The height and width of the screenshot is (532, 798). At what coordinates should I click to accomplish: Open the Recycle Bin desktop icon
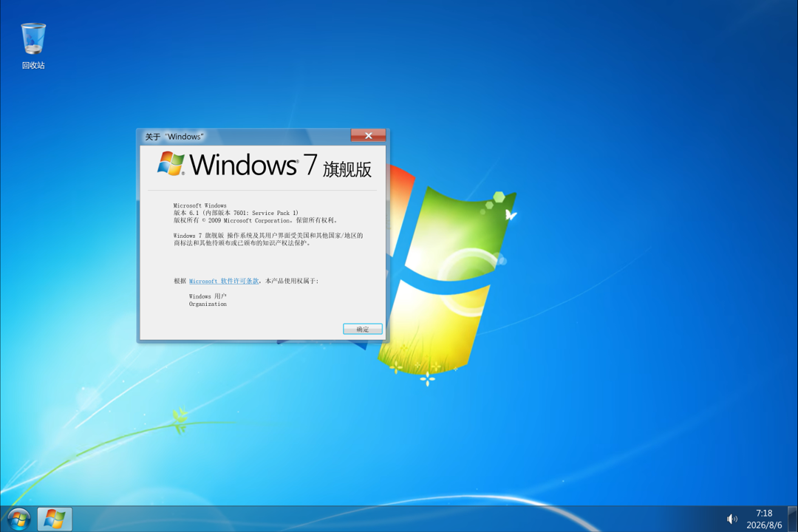pyautogui.click(x=33, y=38)
